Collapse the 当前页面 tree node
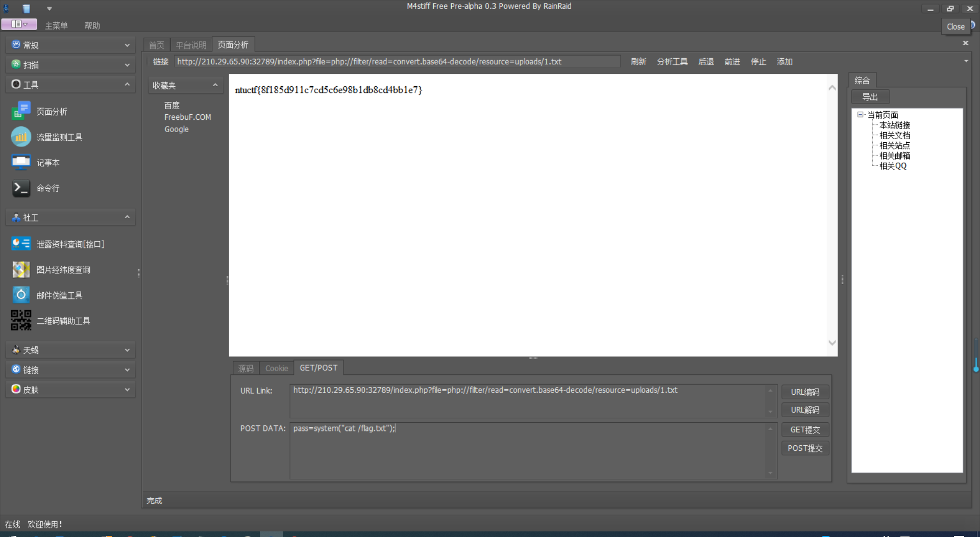This screenshot has height=537, width=980. (860, 115)
